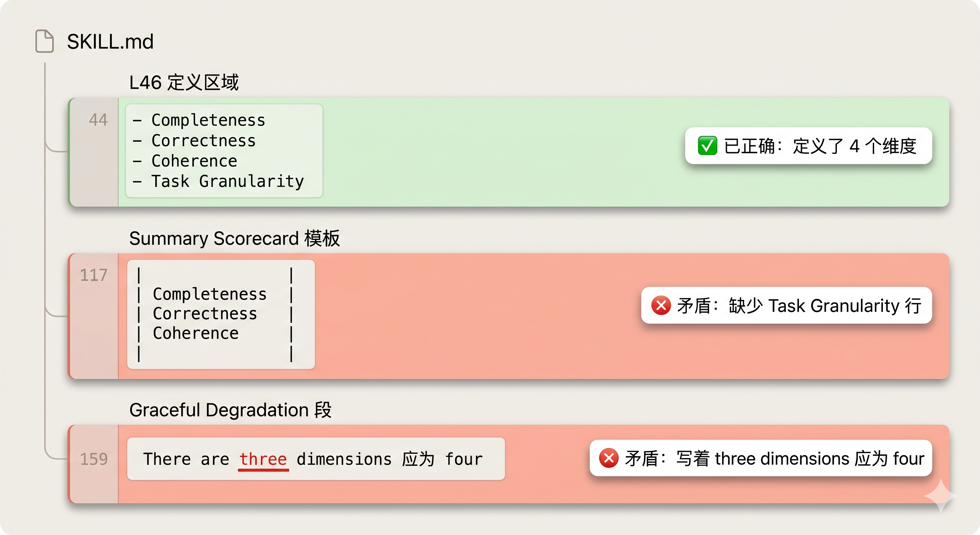The image size is (980, 535).
Task: Select the Summary Scorecard 模板 heading
Action: 234,239
